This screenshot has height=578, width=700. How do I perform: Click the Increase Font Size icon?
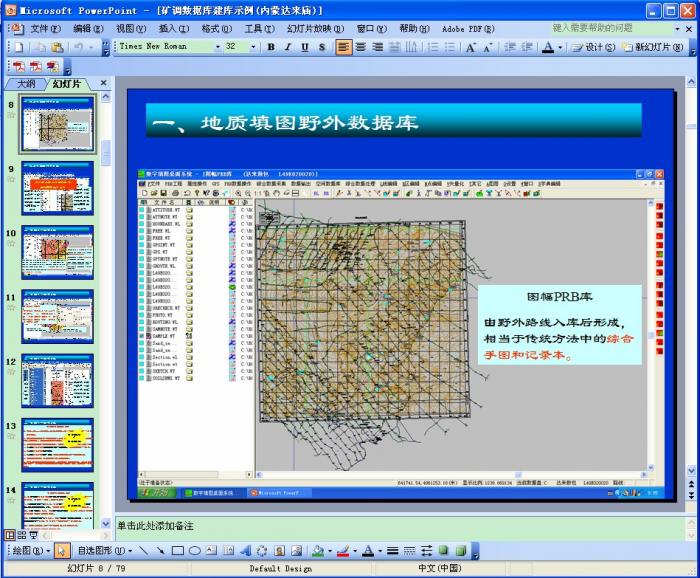coord(469,47)
